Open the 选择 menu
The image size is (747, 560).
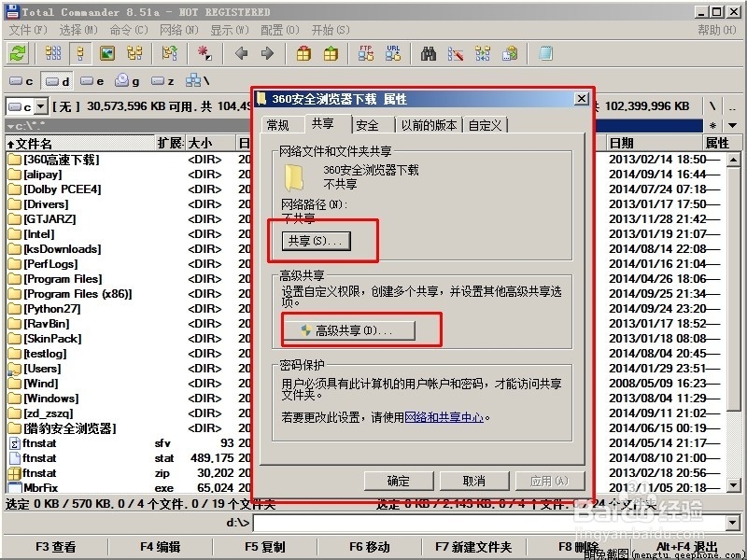pos(78,30)
